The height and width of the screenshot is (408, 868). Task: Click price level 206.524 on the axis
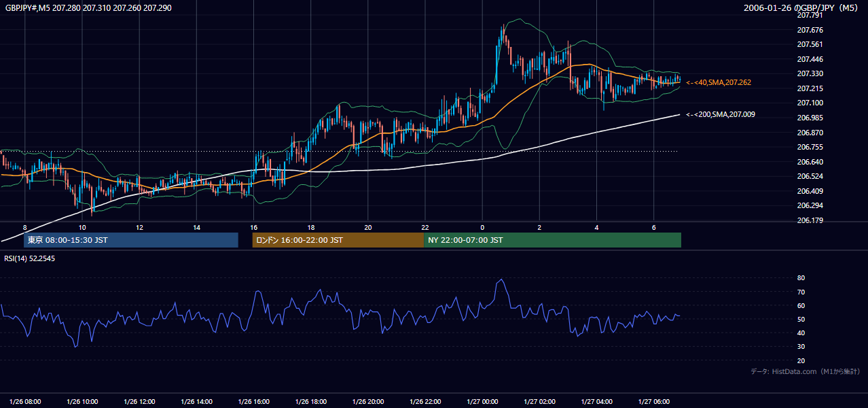810,176
